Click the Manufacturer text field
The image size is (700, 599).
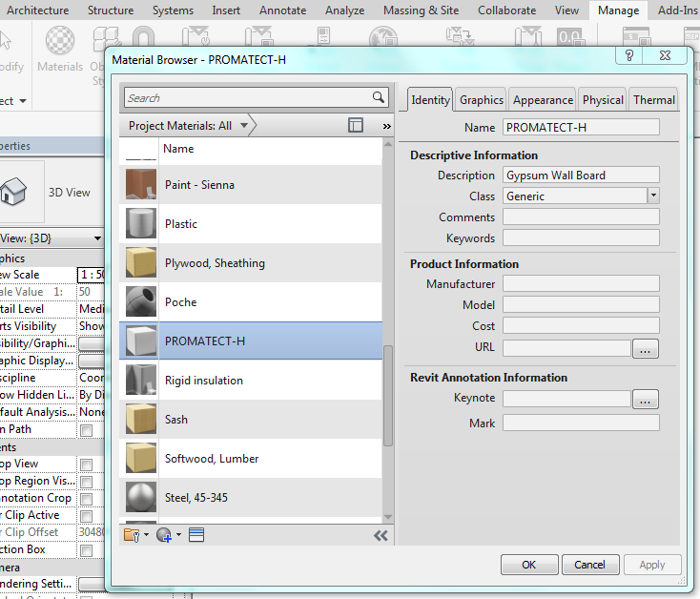(x=581, y=283)
